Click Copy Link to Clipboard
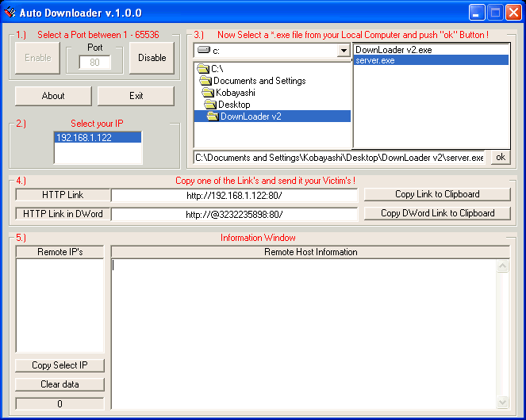Image resolution: width=526 pixels, height=420 pixels. (437, 194)
